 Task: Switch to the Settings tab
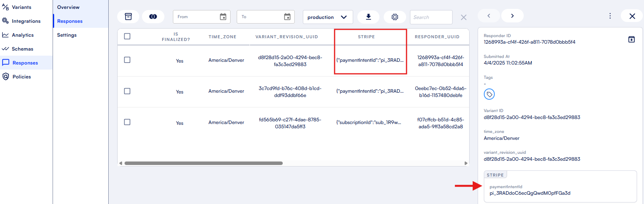[x=67, y=35]
